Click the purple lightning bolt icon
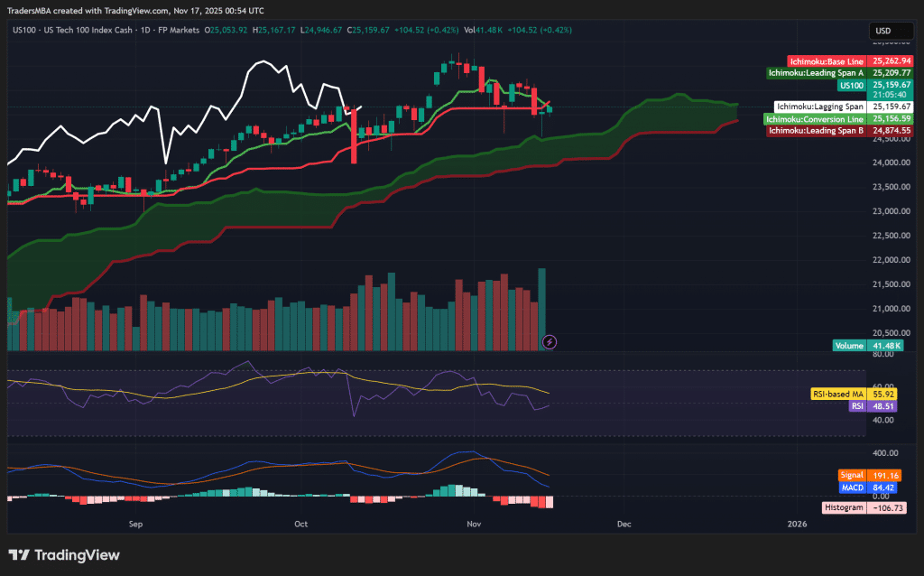This screenshot has width=924, height=576. (x=550, y=342)
